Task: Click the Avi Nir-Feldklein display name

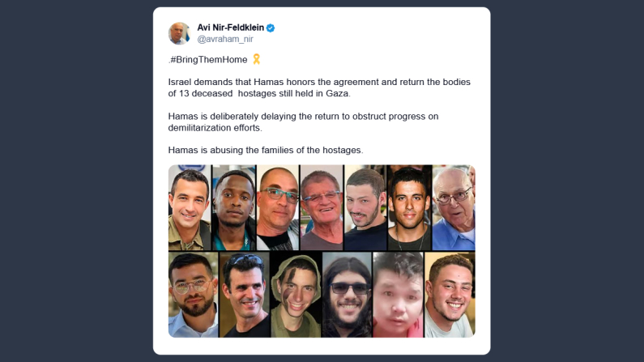Action: 230,28
